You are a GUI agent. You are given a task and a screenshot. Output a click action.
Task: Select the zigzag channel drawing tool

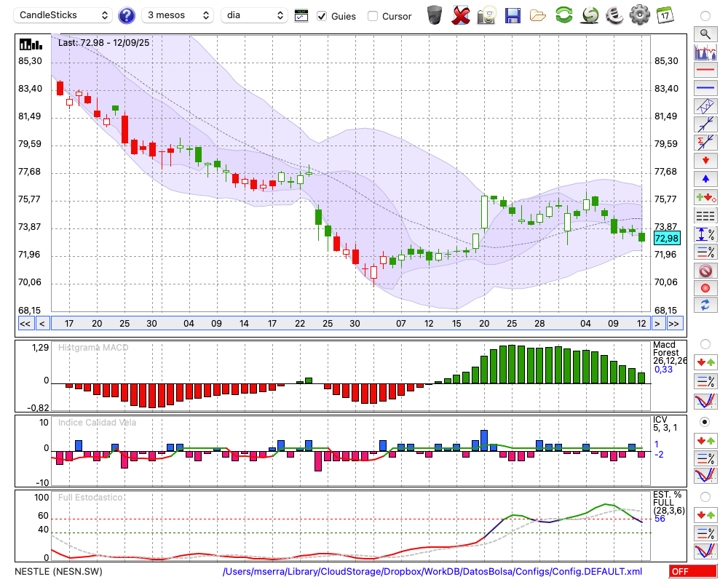tap(705, 106)
